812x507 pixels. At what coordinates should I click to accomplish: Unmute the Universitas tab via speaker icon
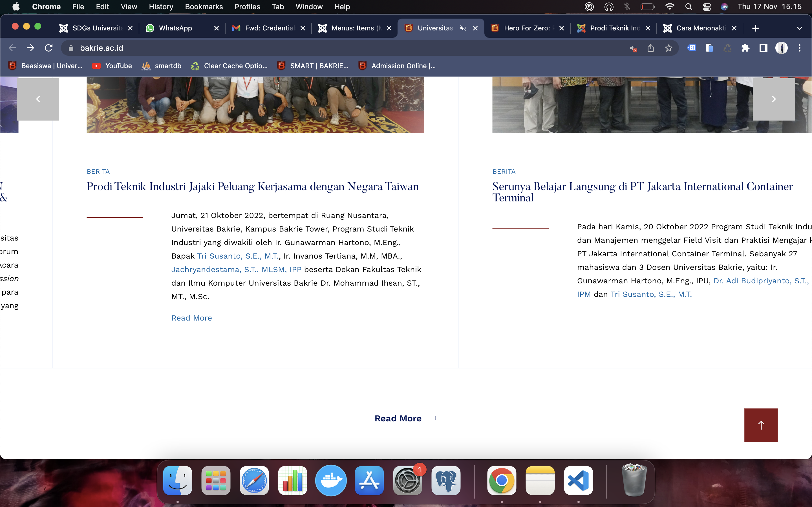463,28
